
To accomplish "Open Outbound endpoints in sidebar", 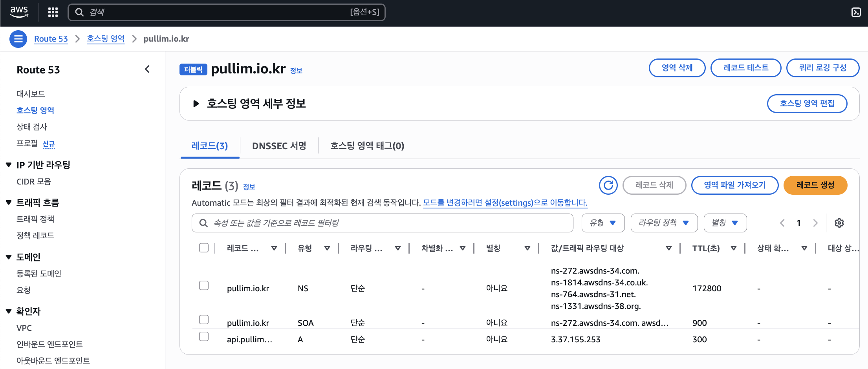I will click(53, 361).
